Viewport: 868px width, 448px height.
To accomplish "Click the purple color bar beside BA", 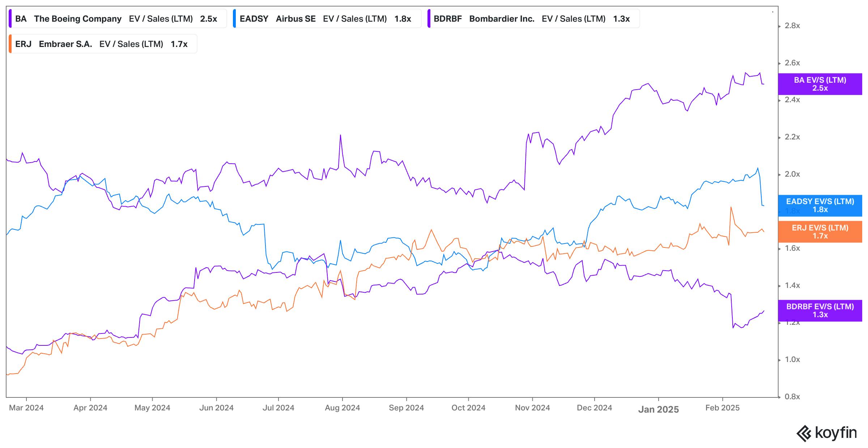I will 10,19.
